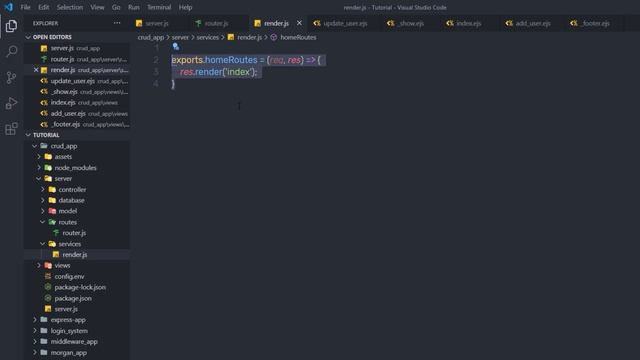Switch to the _footer.ejs tab
The image size is (640, 360).
click(596, 23)
